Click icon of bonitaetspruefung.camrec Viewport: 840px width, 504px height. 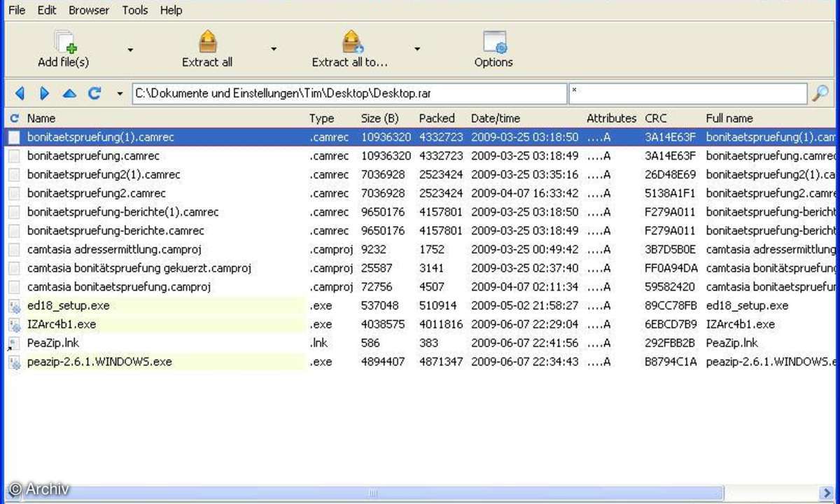click(14, 156)
